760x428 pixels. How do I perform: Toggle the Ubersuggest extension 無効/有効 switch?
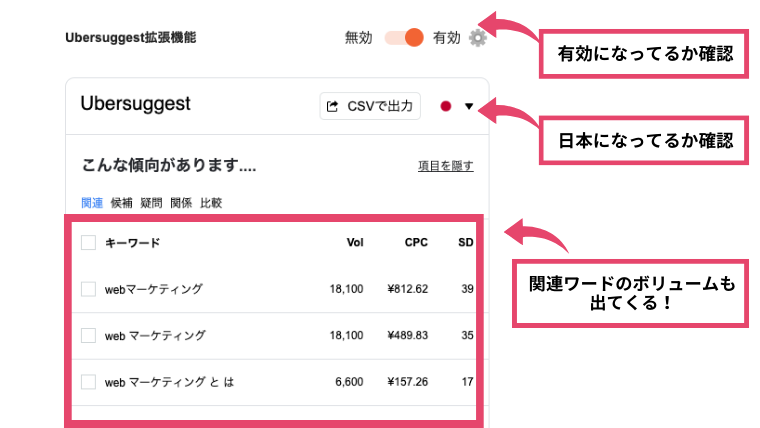click(x=404, y=38)
